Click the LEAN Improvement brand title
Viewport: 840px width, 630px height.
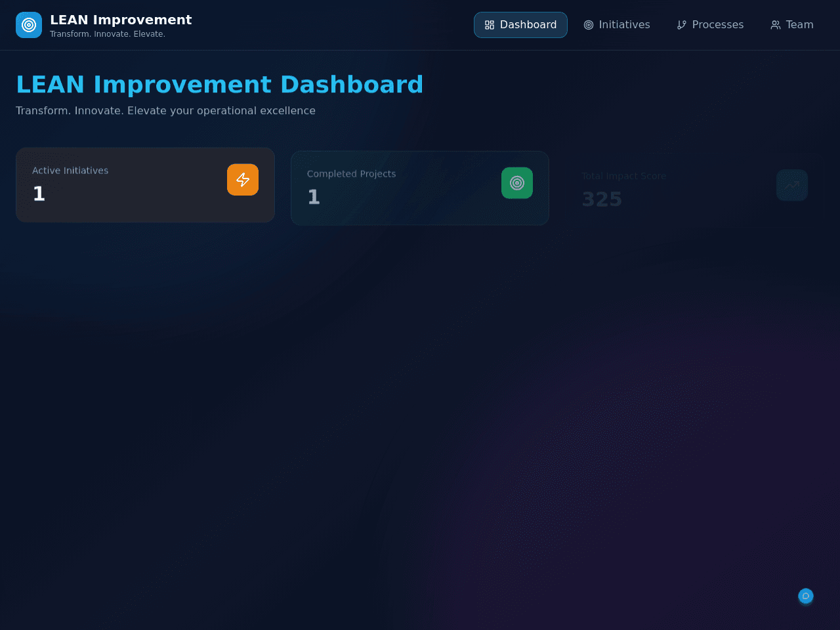(121, 20)
